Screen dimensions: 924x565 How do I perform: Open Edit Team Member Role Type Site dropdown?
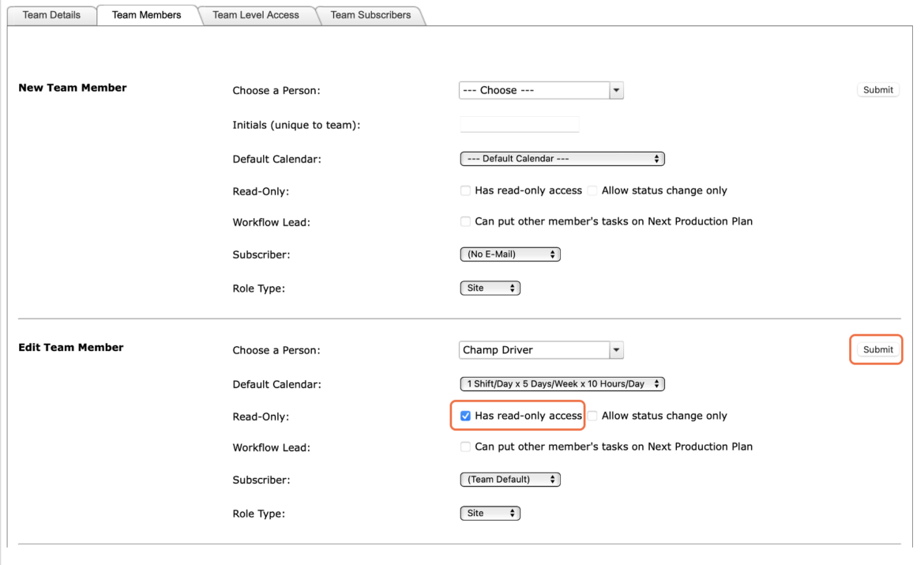pyautogui.click(x=490, y=513)
